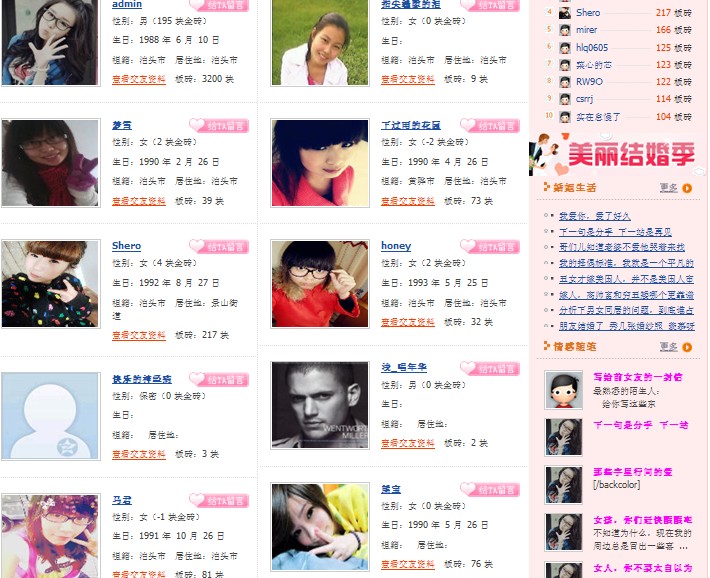Image resolution: width=710 pixels, height=578 pixels.
Task: Click the pink message button beside admin
Action: coord(219,5)
